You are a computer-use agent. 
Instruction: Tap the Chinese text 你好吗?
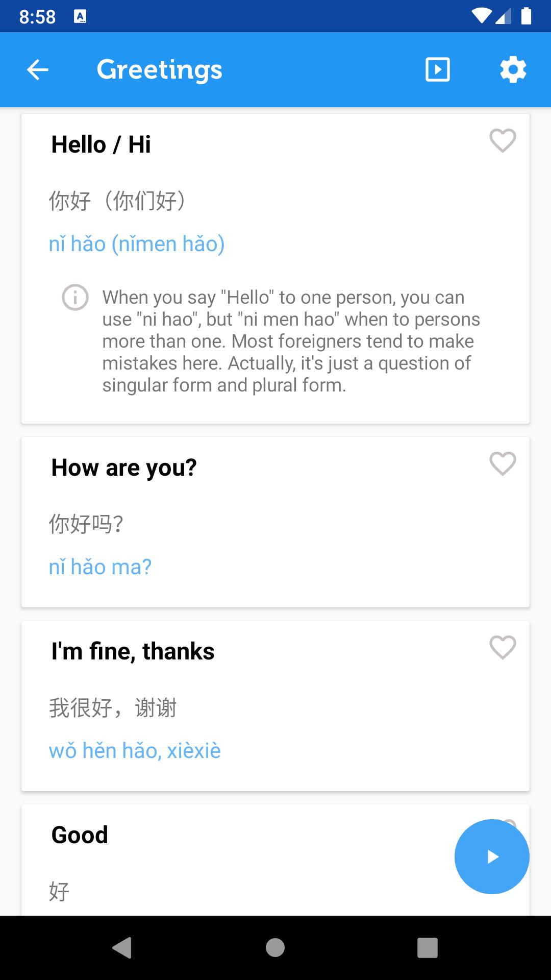point(86,524)
